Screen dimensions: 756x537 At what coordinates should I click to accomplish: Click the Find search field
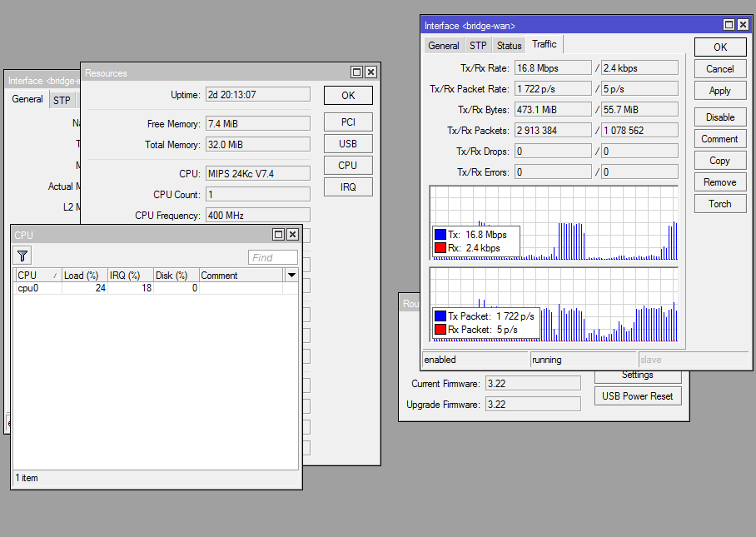click(x=273, y=257)
